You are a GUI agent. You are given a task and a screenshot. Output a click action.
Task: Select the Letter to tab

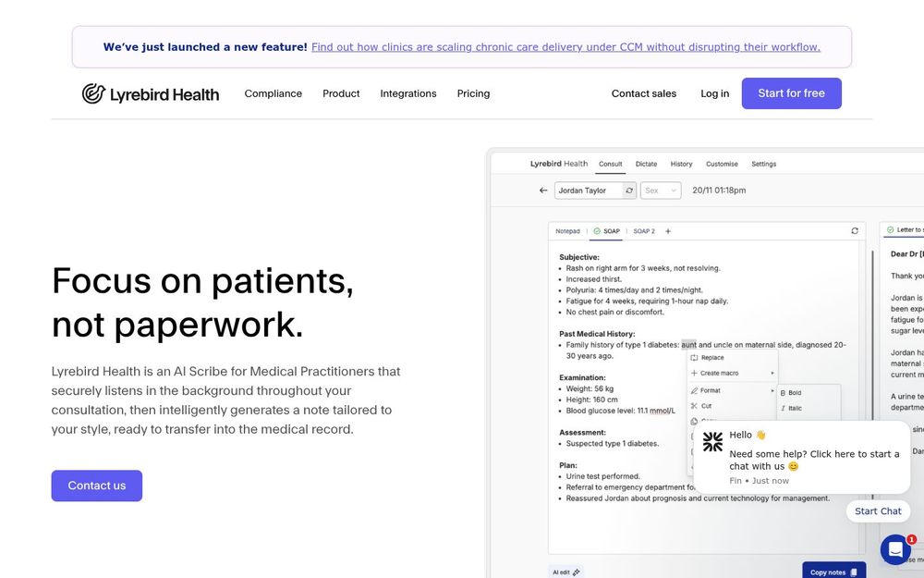click(906, 230)
